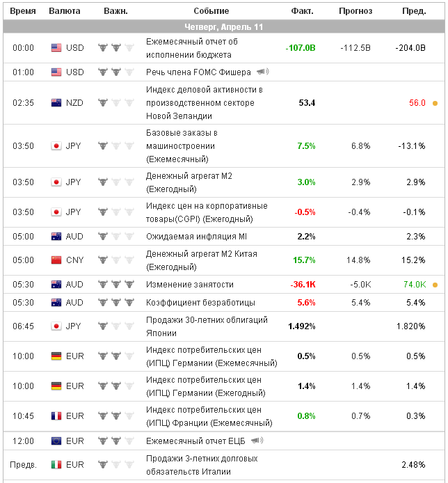The image size is (448, 483).
Task: Click the EU flag icon in the 12:00 row
Action: (56, 441)
